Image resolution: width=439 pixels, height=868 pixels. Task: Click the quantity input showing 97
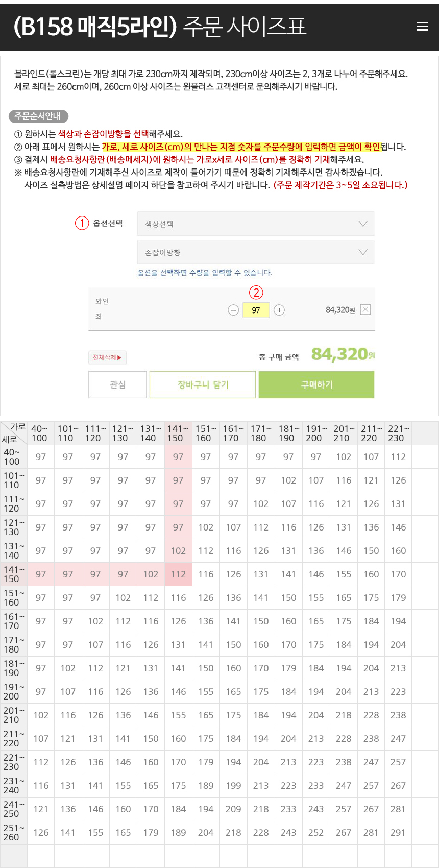[x=256, y=310]
